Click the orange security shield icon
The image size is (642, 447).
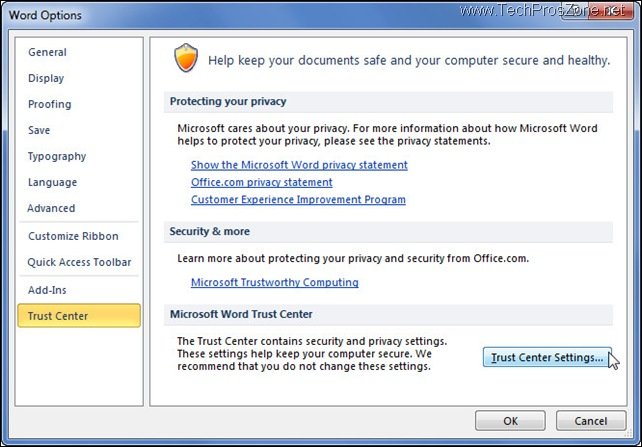pos(184,59)
